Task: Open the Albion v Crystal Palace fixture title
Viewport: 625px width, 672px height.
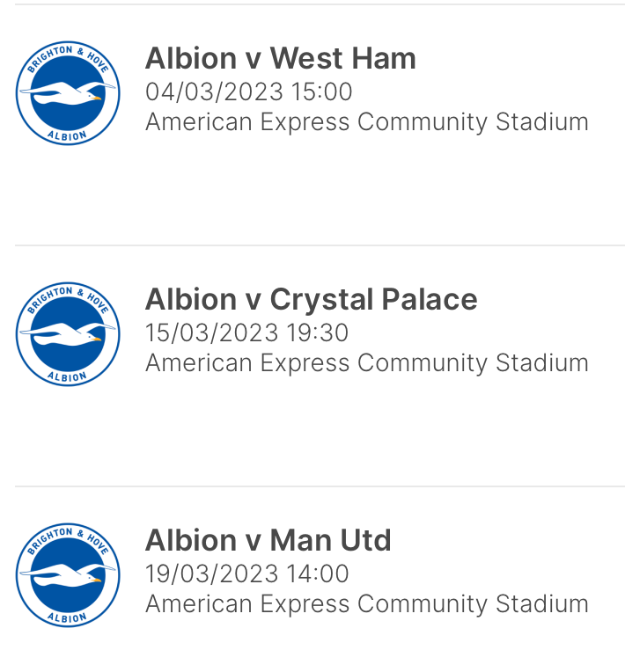Action: point(312,299)
